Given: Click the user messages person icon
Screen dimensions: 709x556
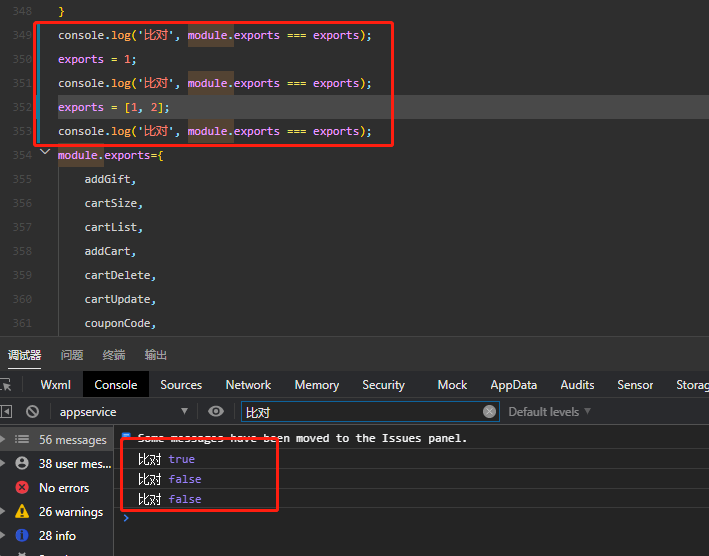Looking at the screenshot, I should click(22, 463).
